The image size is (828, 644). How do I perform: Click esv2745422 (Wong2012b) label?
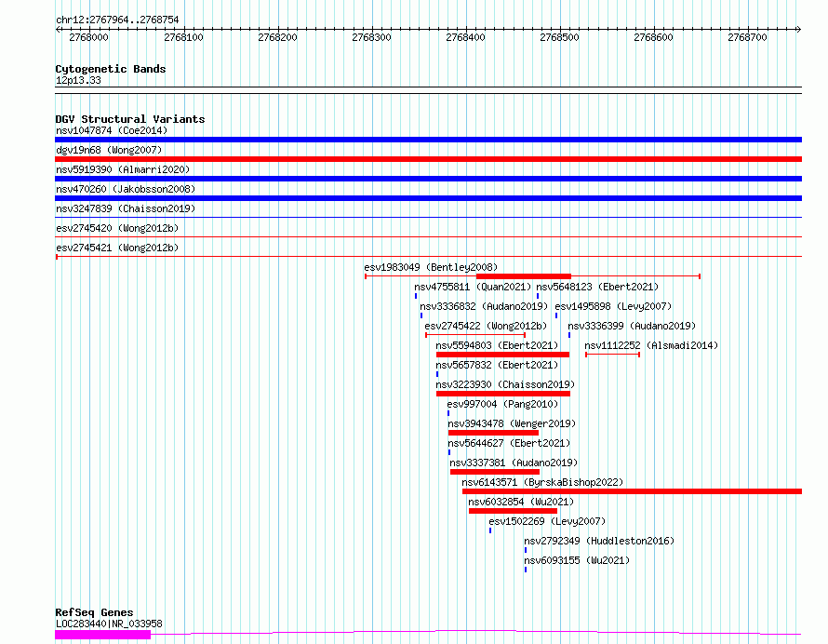[486, 326]
